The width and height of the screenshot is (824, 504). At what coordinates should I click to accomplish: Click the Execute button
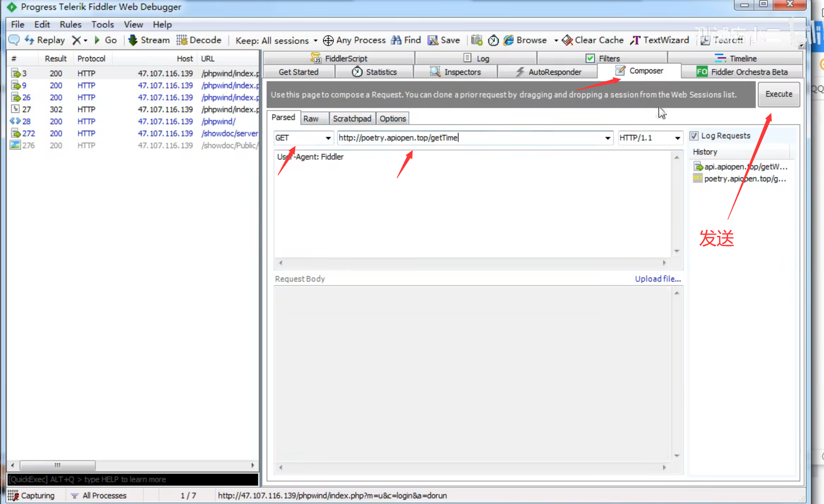tap(779, 94)
